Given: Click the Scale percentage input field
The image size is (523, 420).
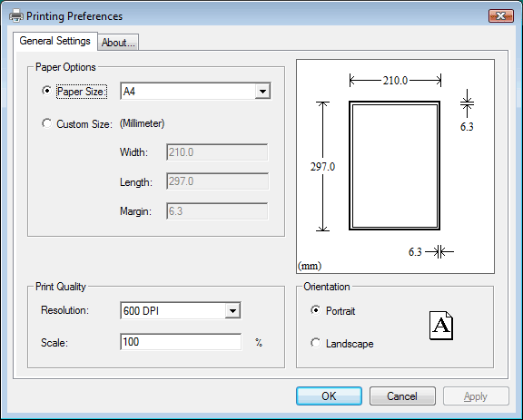Looking at the screenshot, I should click(181, 342).
